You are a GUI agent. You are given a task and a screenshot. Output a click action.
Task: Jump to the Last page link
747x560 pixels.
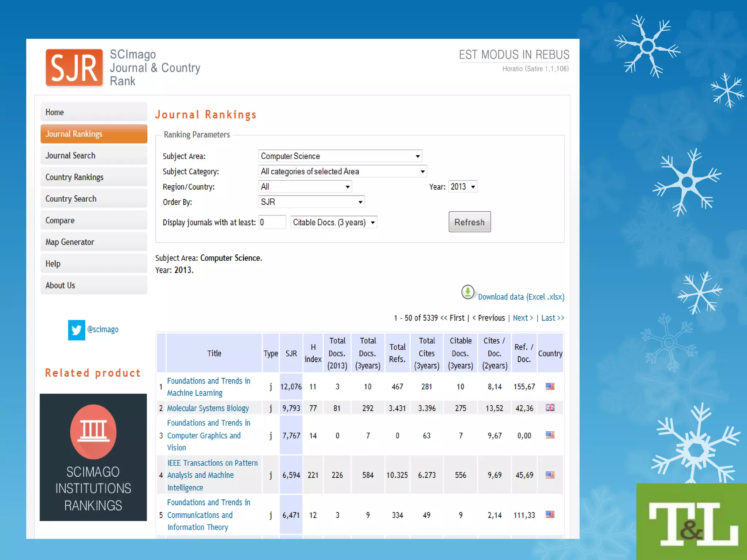[553, 318]
